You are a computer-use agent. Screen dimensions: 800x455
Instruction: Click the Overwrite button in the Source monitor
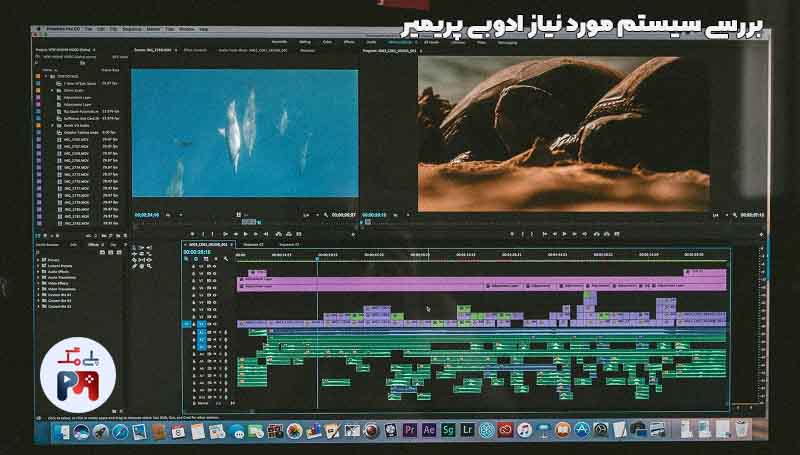pos(289,234)
